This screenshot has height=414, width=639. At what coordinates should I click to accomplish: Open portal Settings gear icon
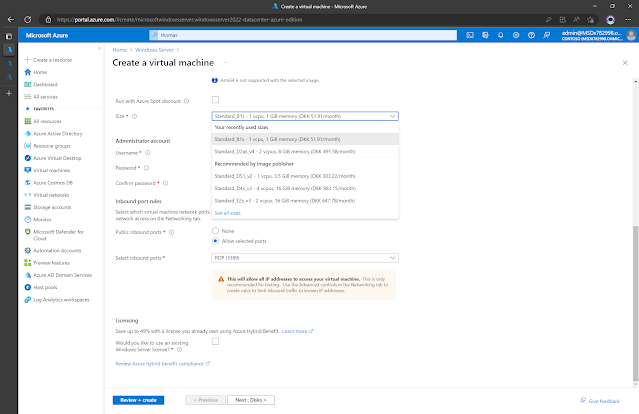click(x=516, y=35)
